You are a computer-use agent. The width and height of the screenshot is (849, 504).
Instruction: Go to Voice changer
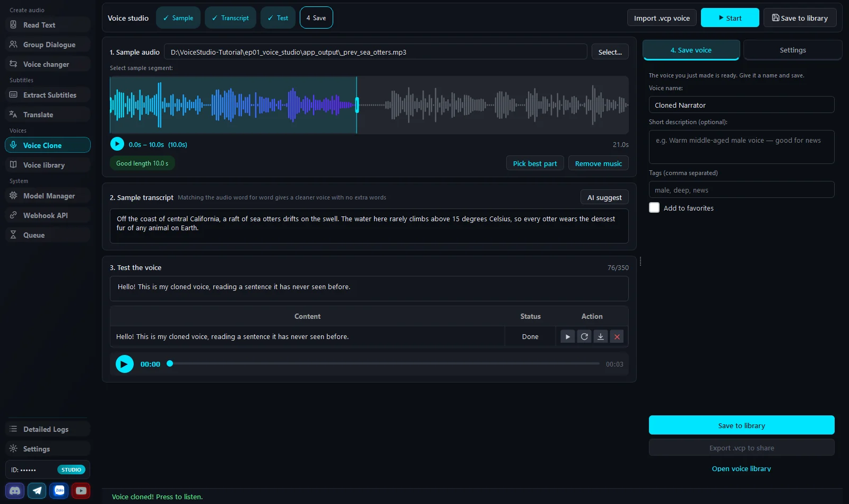(48, 64)
